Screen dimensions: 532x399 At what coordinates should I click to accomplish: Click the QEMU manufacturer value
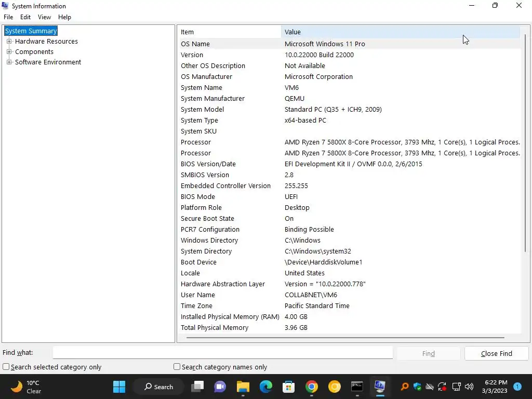coord(295,98)
